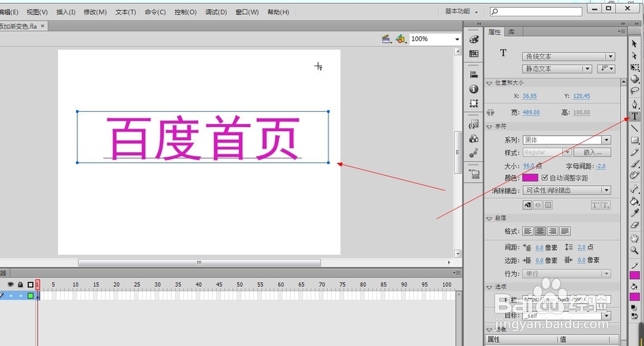Click the black and white colors icon
The height and width of the screenshot is (346, 644).
634,307
